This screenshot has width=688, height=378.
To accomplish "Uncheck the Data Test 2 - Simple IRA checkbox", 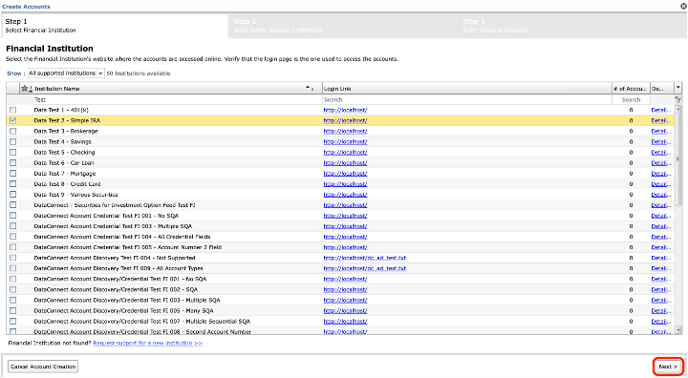I will [x=13, y=120].
